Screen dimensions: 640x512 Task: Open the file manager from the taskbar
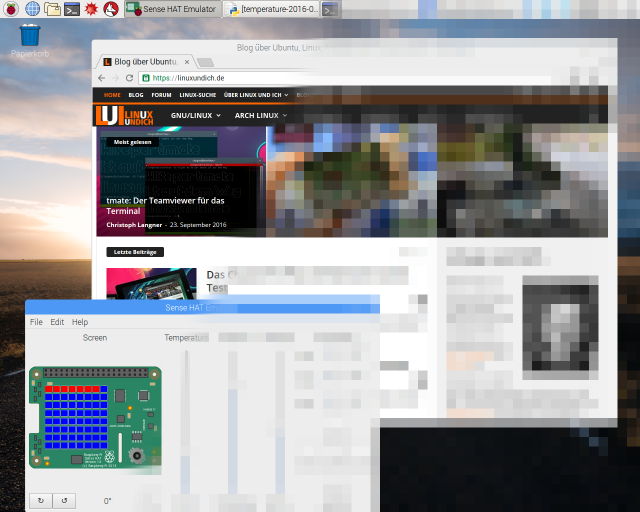52,9
